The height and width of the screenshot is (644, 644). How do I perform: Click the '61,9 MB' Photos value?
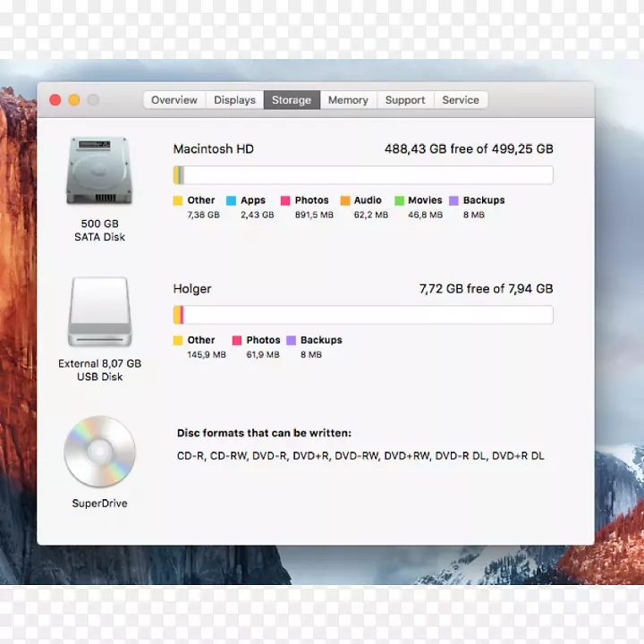[x=263, y=354]
